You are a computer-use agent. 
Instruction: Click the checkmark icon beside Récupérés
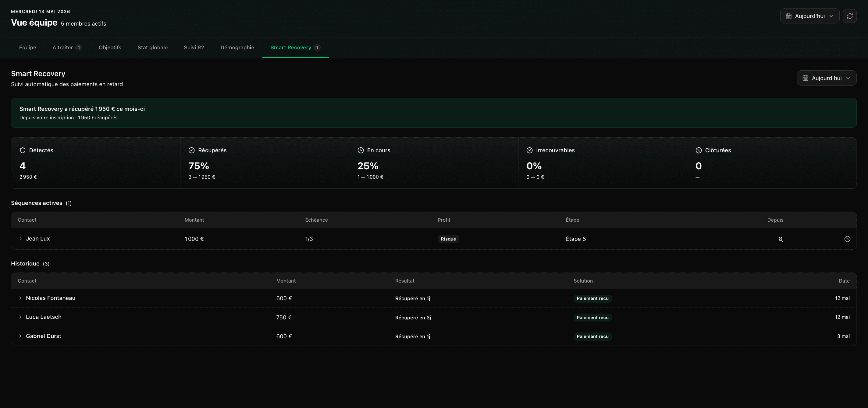coord(191,150)
